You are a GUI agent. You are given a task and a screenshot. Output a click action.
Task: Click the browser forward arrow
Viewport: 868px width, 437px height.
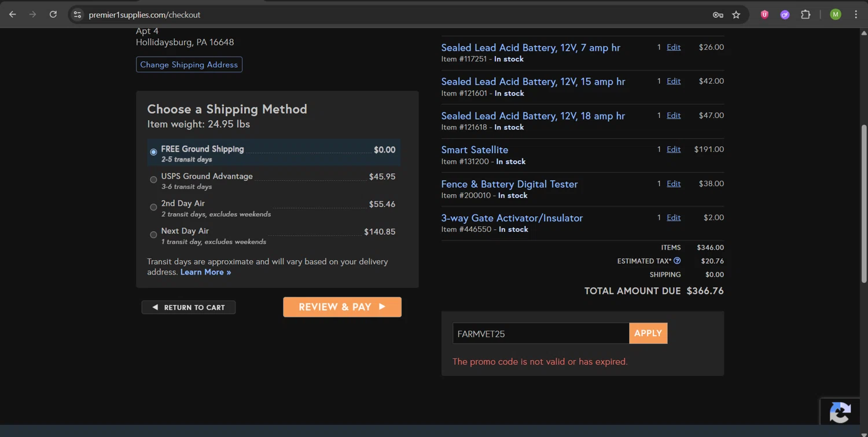(32, 14)
